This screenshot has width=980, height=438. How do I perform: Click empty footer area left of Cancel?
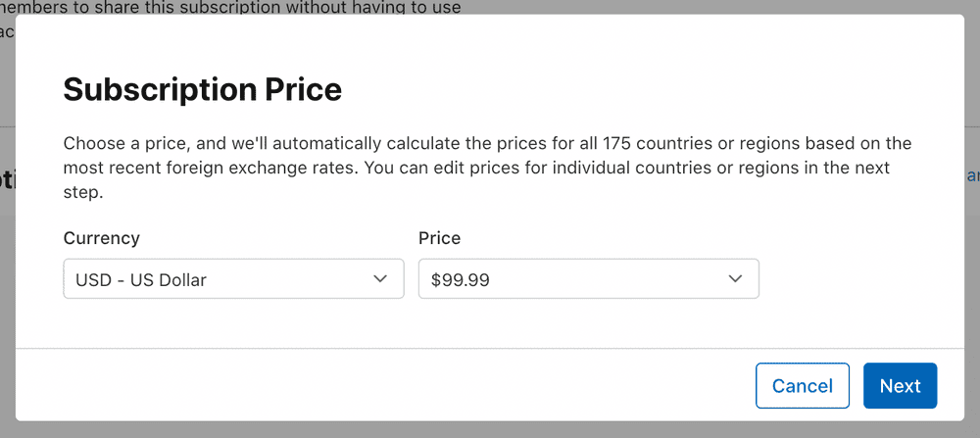pos(392,386)
